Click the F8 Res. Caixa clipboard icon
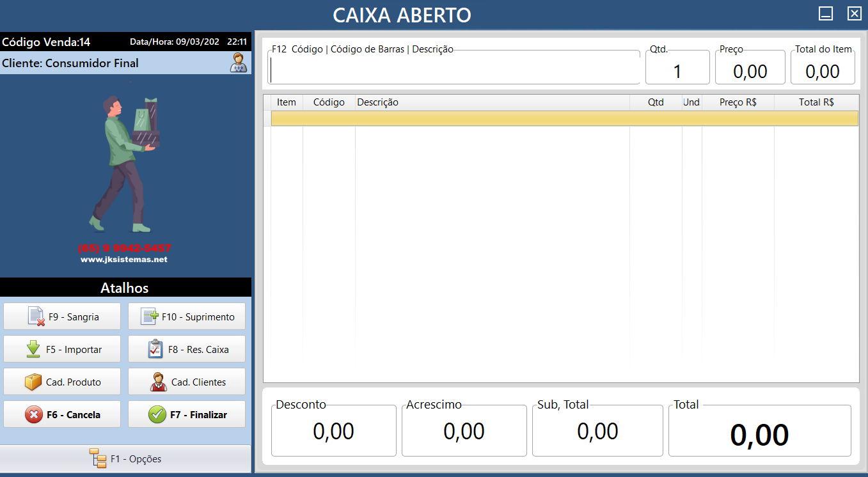Viewport: 868px width, 477px height. tap(155, 350)
